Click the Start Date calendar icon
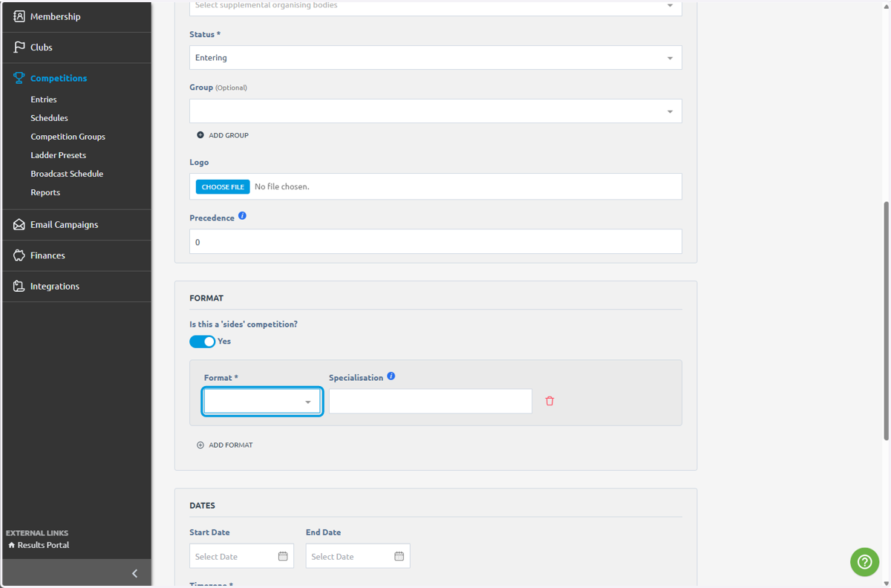891x588 pixels. [x=283, y=556]
